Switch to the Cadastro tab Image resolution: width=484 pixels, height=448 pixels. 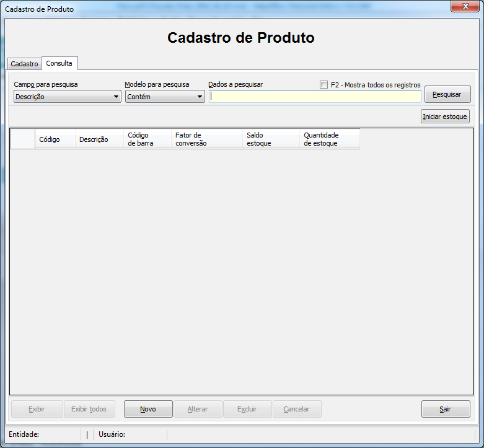(24, 64)
